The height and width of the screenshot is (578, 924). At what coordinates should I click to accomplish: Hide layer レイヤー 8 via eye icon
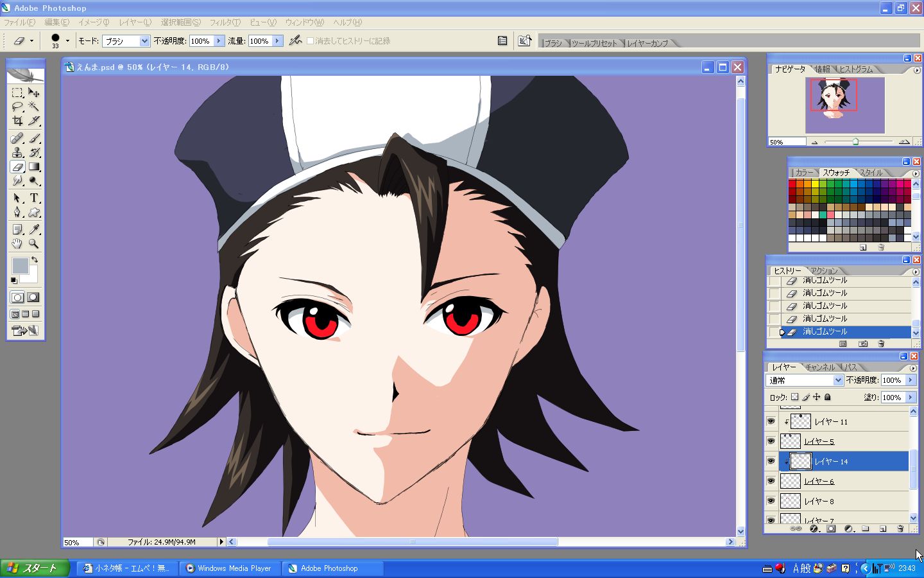click(771, 501)
